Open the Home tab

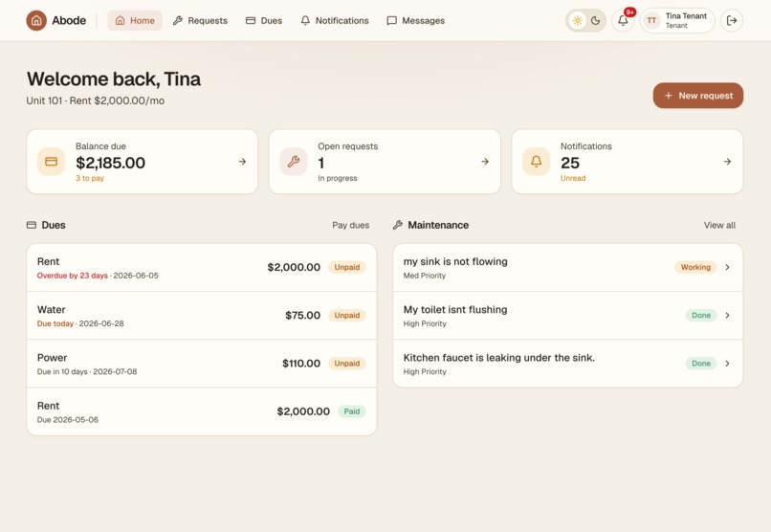pos(135,21)
